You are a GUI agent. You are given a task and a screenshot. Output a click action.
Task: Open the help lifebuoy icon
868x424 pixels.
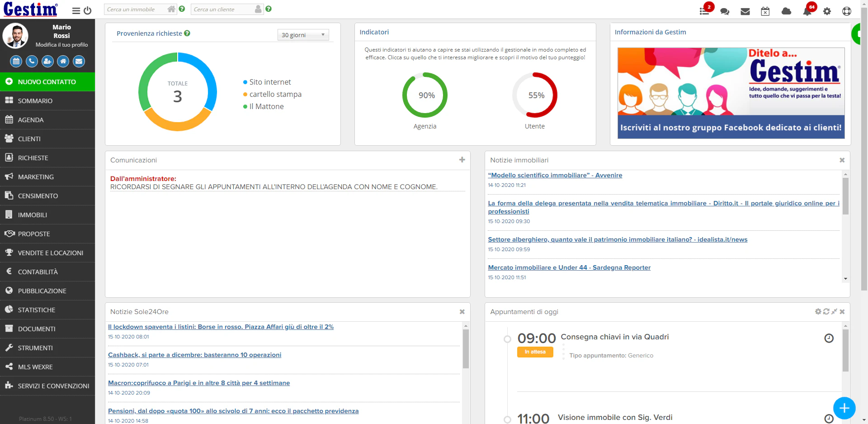click(847, 10)
